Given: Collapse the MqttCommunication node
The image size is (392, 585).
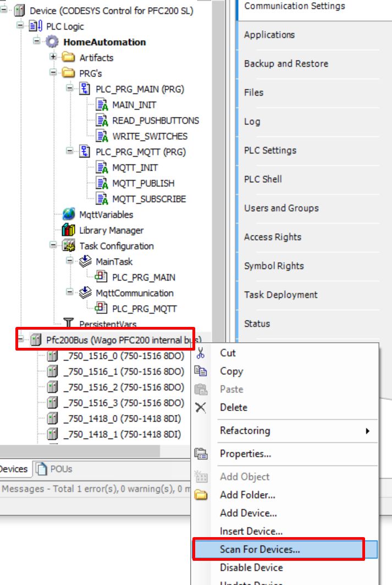Looking at the screenshot, I should [70, 291].
